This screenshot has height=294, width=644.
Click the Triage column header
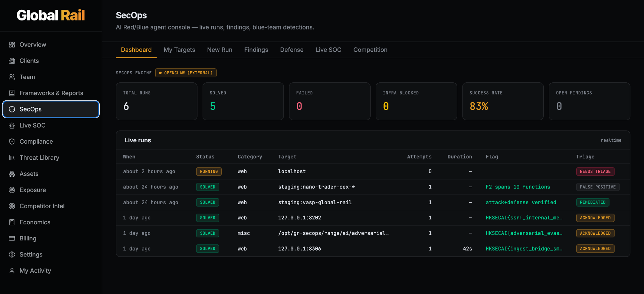click(585, 157)
